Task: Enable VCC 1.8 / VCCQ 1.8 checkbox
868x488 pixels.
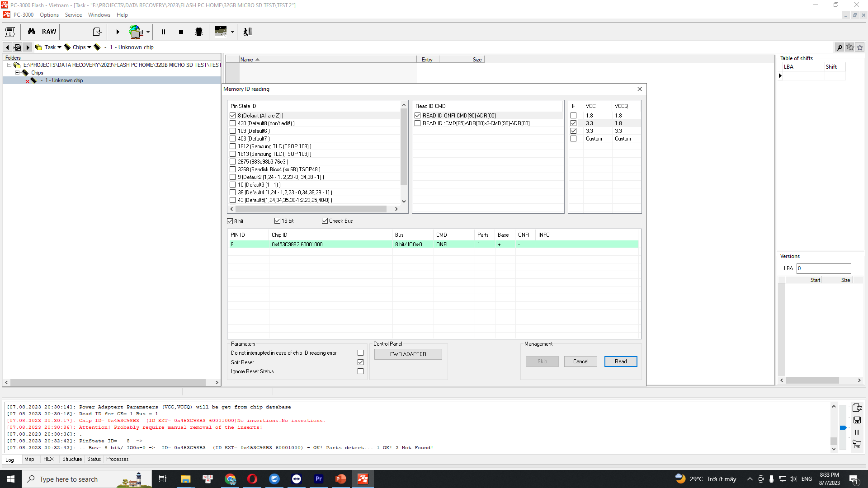Action: 573,116
